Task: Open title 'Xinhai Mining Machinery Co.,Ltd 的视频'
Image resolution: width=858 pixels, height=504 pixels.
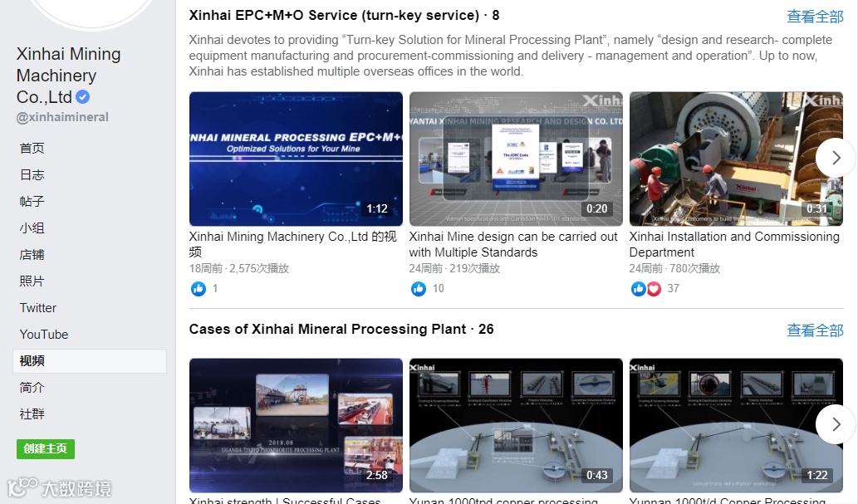Action: [292, 244]
